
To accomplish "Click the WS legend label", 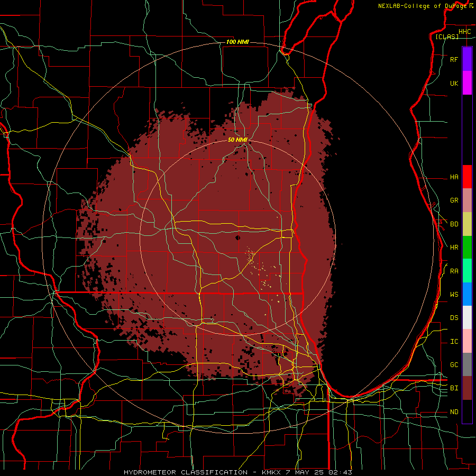I will click(x=454, y=295).
